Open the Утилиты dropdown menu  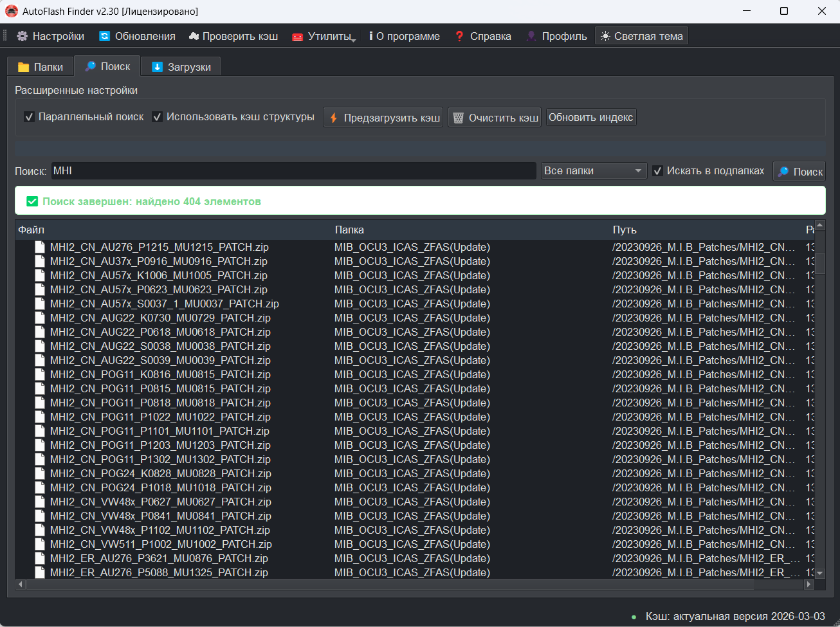[x=324, y=36]
